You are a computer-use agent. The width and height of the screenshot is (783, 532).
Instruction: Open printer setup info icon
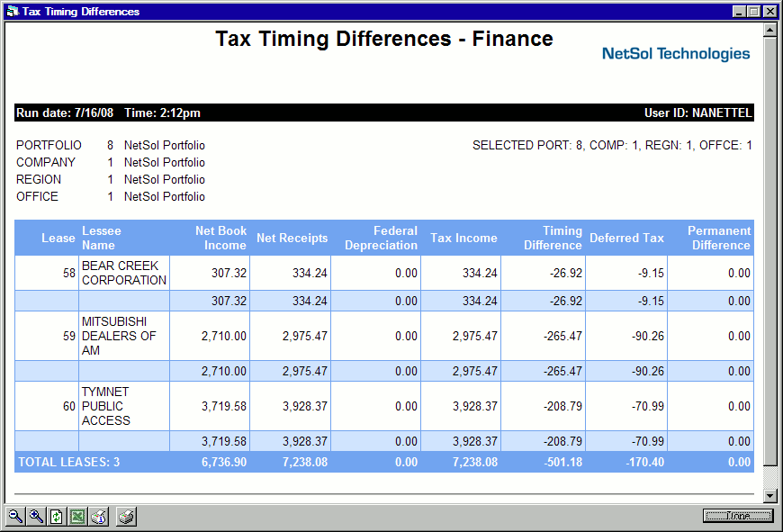[x=99, y=517]
